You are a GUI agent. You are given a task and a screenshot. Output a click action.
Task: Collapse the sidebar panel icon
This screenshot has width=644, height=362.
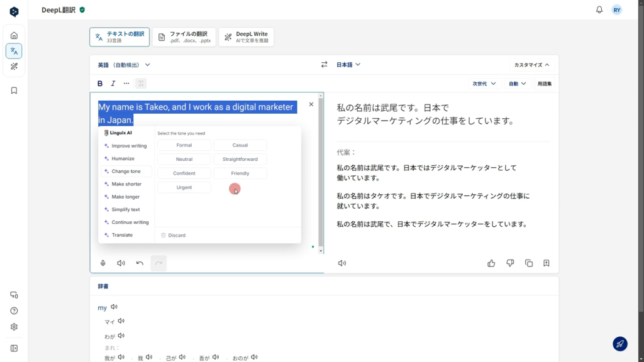pos(14,348)
